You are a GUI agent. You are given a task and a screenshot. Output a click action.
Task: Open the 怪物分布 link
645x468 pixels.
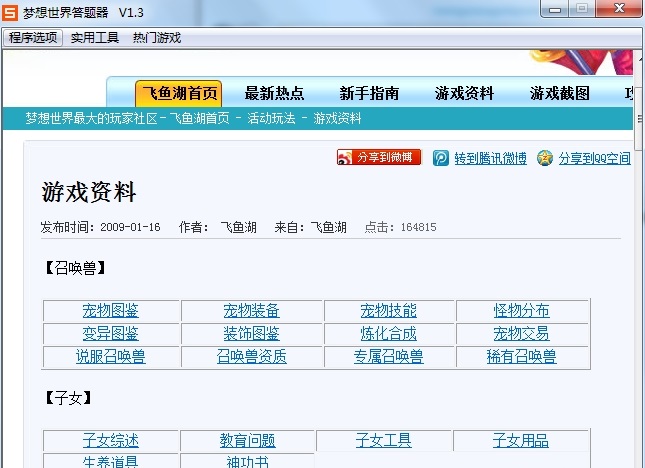tap(522, 310)
